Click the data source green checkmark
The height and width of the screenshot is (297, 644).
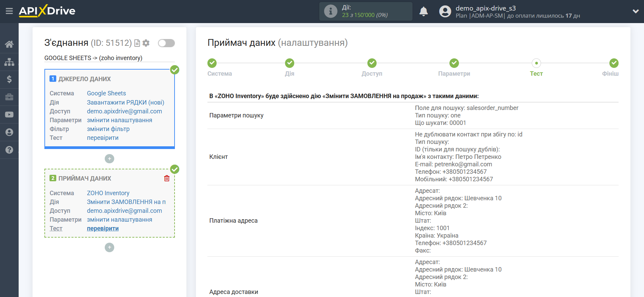(x=175, y=70)
